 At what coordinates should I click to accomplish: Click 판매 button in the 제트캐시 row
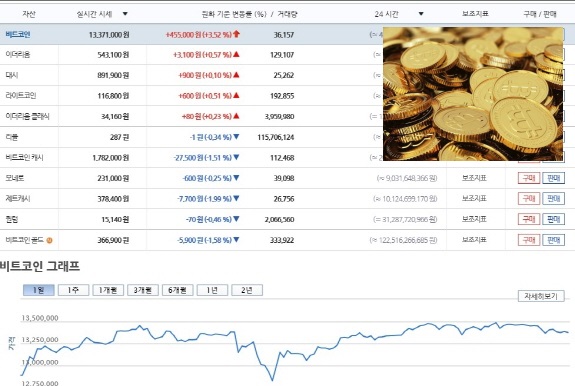click(553, 199)
